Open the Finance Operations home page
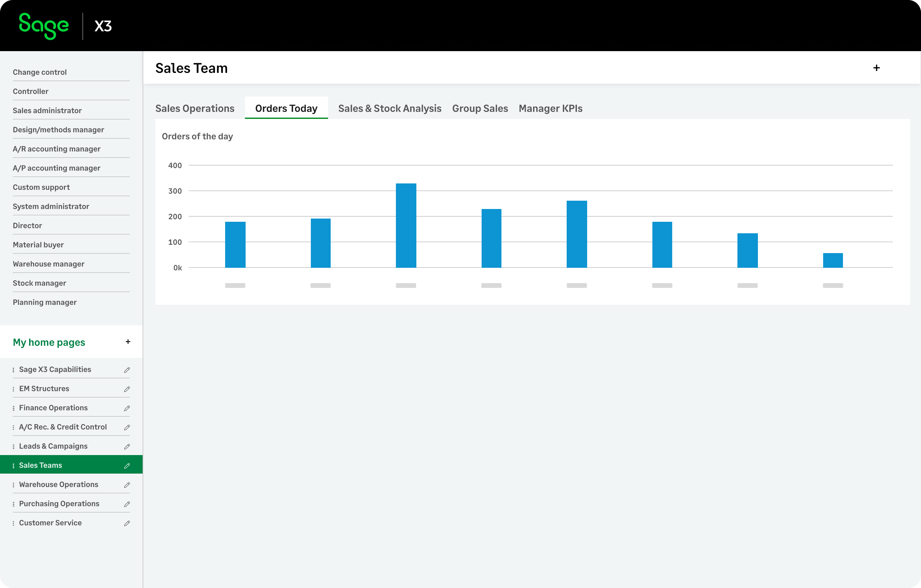This screenshot has width=921, height=588. pos(53,407)
